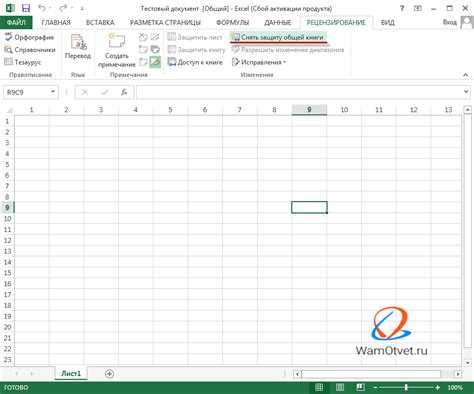Switch to Normal view in status bar
Screen dimensions: 474x394
tap(319, 387)
